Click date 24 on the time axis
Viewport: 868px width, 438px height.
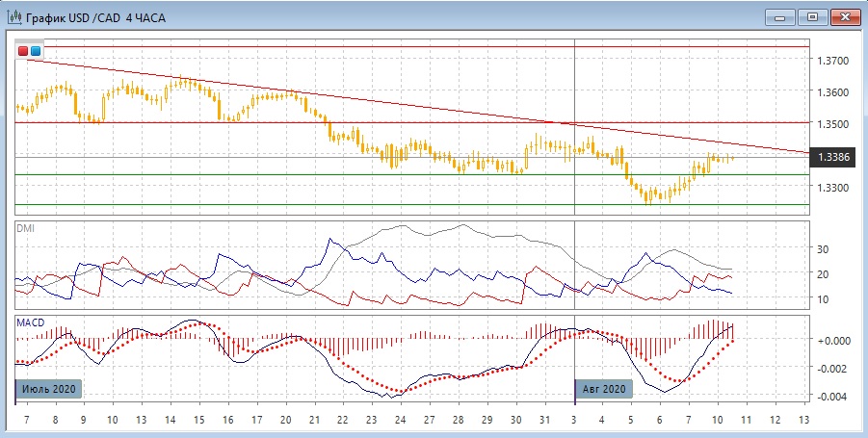400,421
